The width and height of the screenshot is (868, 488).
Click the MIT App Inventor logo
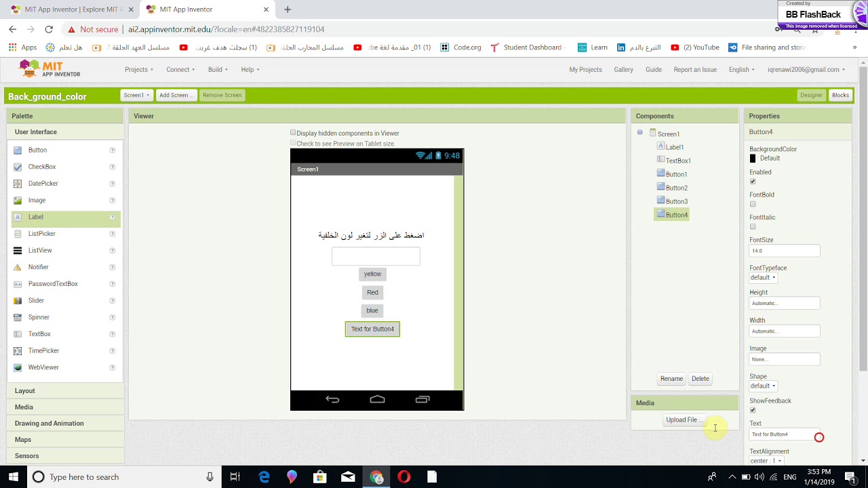tap(50, 69)
